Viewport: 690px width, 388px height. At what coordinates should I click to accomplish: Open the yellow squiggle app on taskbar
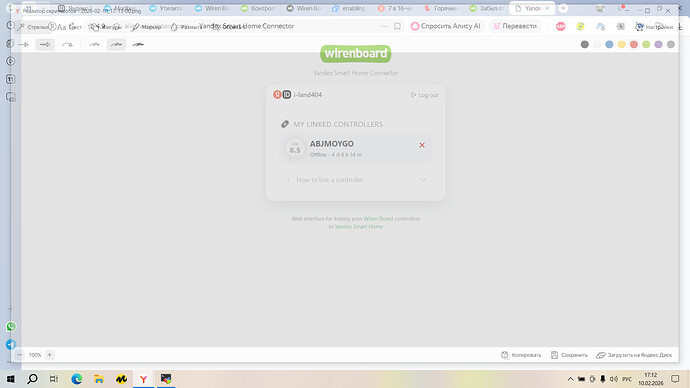pos(121,379)
